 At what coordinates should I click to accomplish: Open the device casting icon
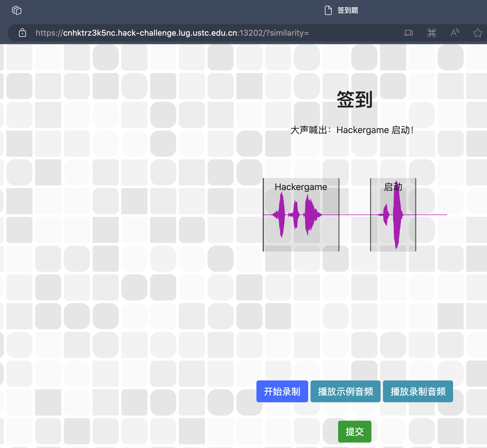click(x=409, y=33)
